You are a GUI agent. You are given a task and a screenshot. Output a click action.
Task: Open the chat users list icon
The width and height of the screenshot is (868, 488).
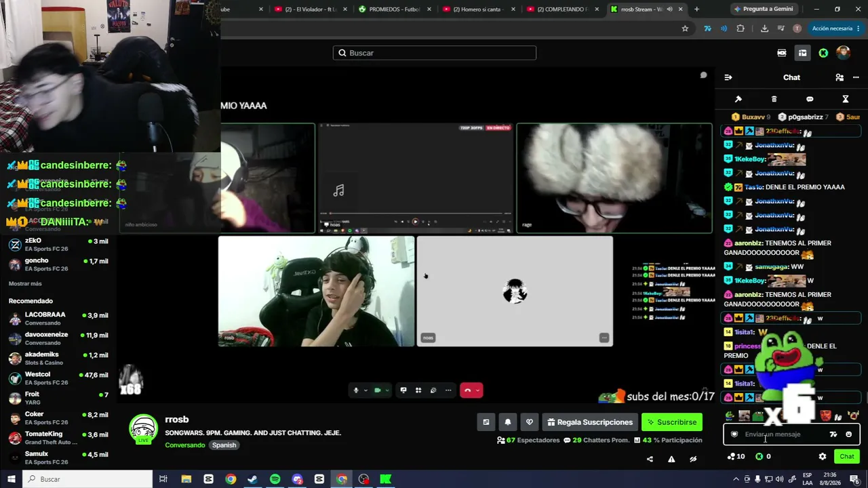pyautogui.click(x=840, y=77)
